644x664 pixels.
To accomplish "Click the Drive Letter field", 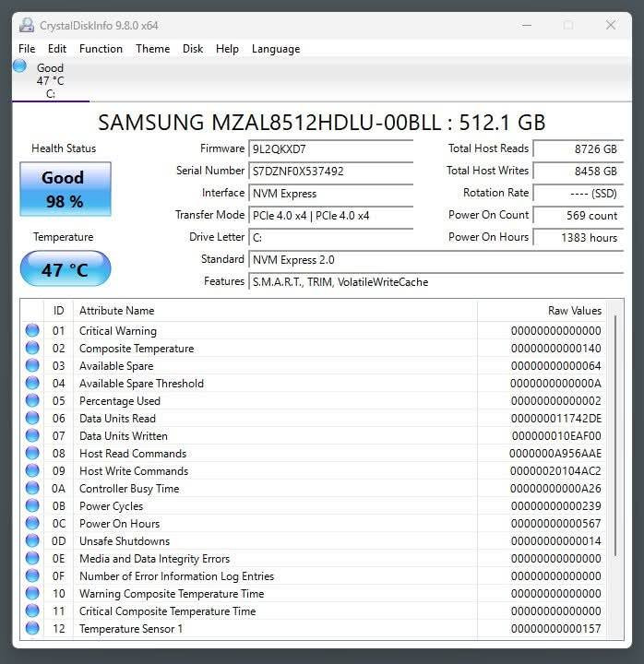I will [x=331, y=238].
